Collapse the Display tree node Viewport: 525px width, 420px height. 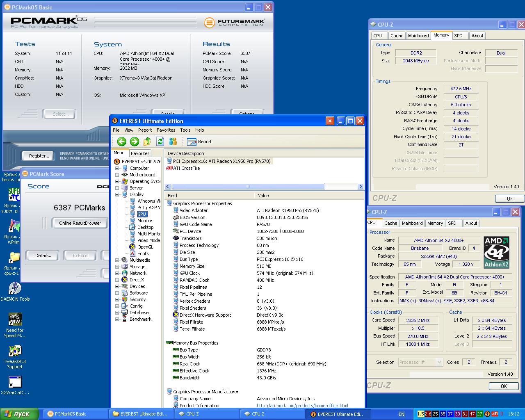117,194
